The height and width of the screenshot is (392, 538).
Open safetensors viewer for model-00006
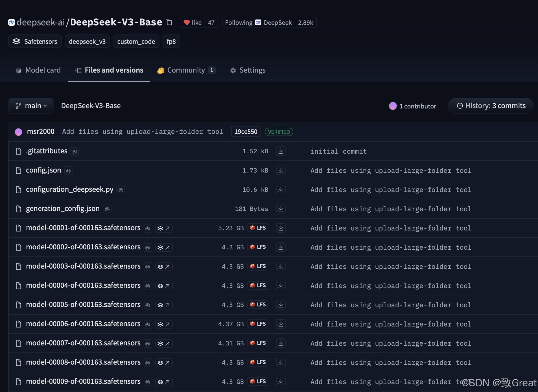(164, 324)
